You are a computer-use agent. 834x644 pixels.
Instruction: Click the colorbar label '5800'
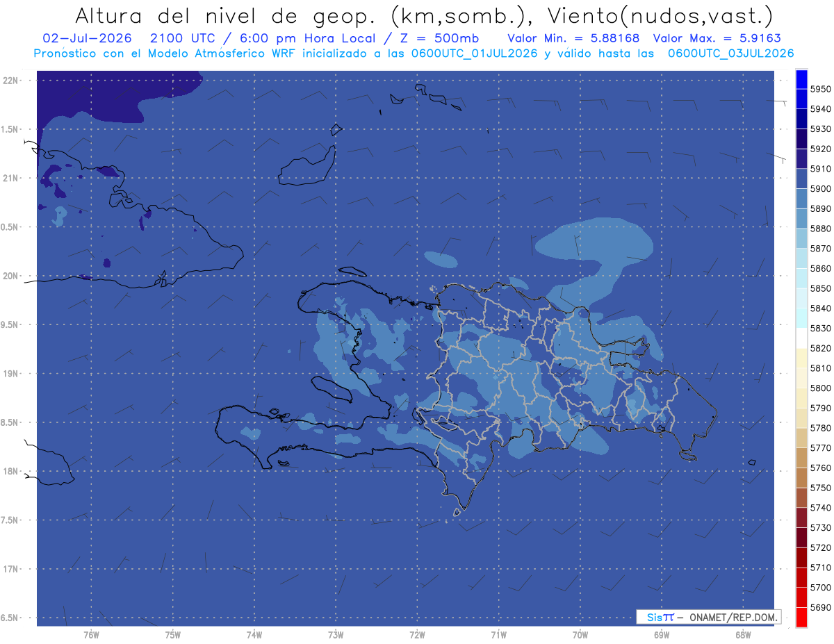[x=820, y=388]
